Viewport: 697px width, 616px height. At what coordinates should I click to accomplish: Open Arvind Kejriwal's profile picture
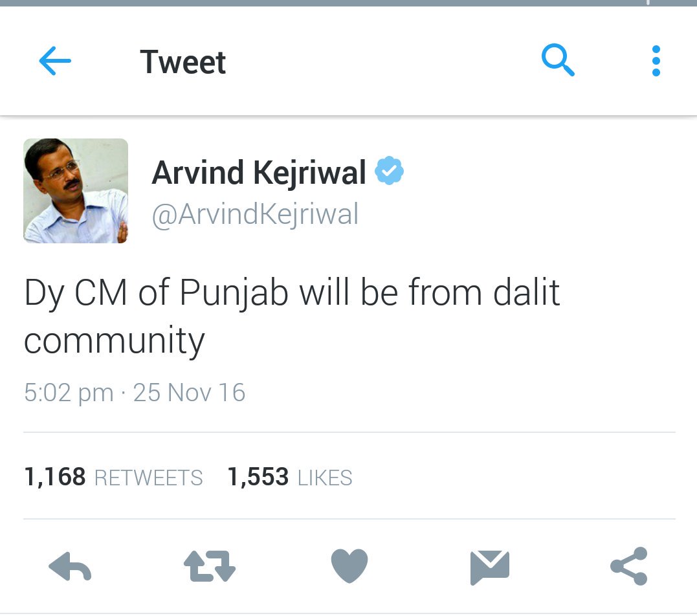[76, 191]
